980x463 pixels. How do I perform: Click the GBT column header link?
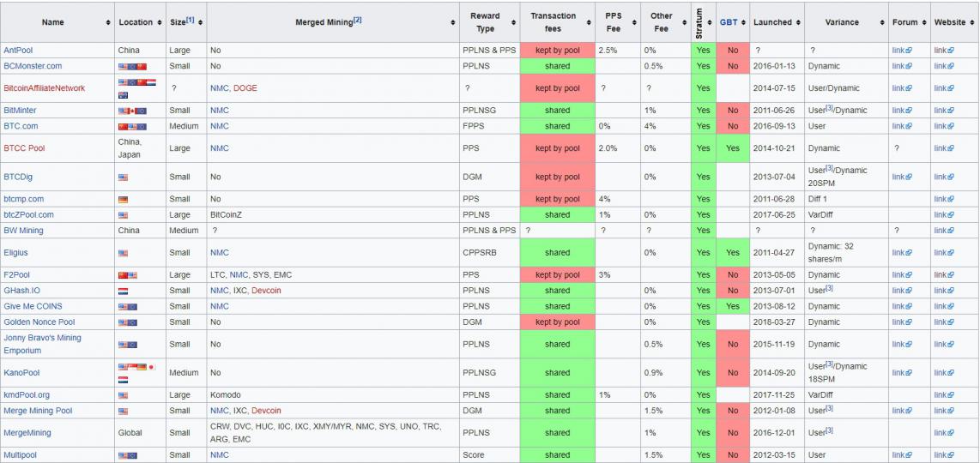coord(729,22)
